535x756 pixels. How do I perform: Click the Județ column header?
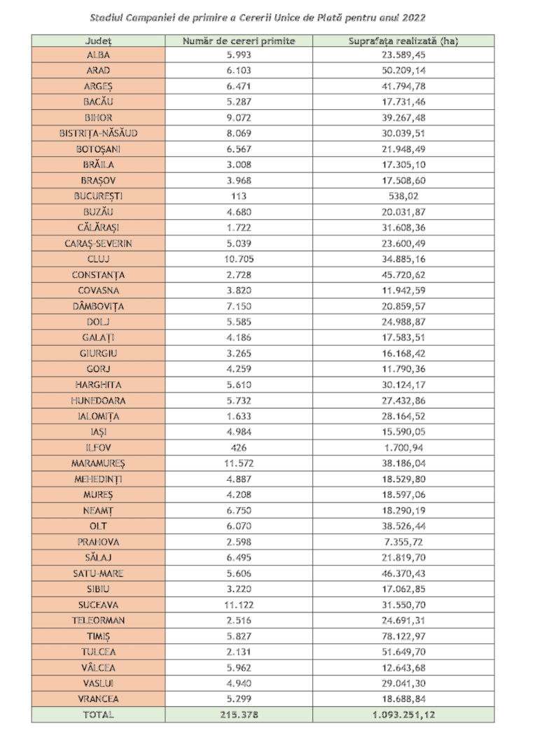click(99, 41)
